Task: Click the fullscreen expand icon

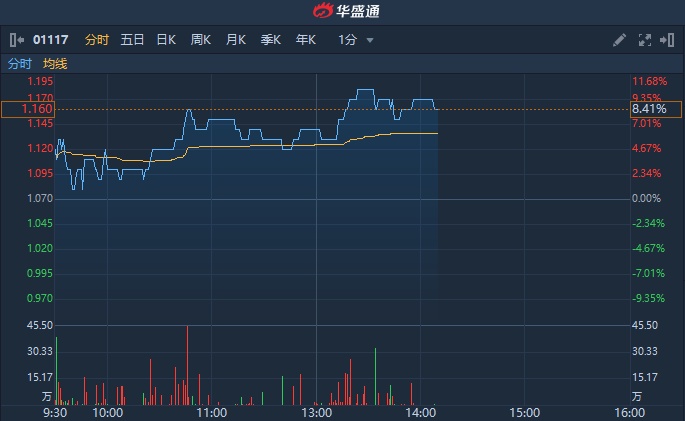Action: [x=645, y=40]
